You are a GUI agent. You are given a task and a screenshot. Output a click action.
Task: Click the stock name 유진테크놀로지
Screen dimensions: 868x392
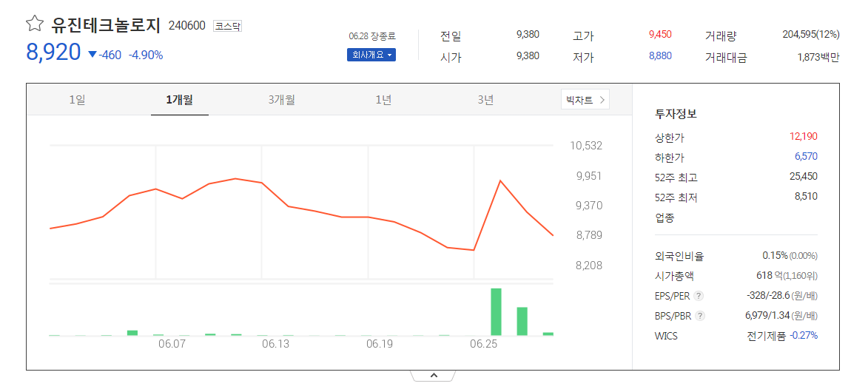tap(106, 25)
